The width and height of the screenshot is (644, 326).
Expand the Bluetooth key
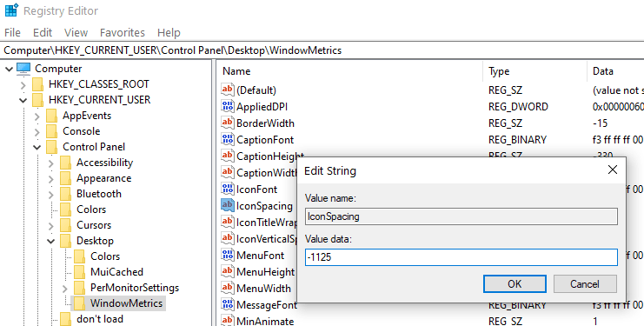click(x=51, y=195)
